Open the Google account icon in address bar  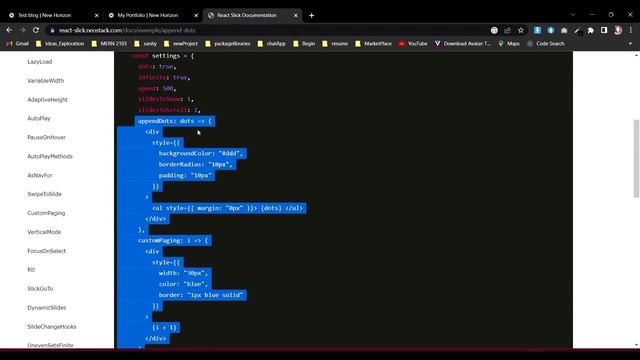(x=494, y=30)
